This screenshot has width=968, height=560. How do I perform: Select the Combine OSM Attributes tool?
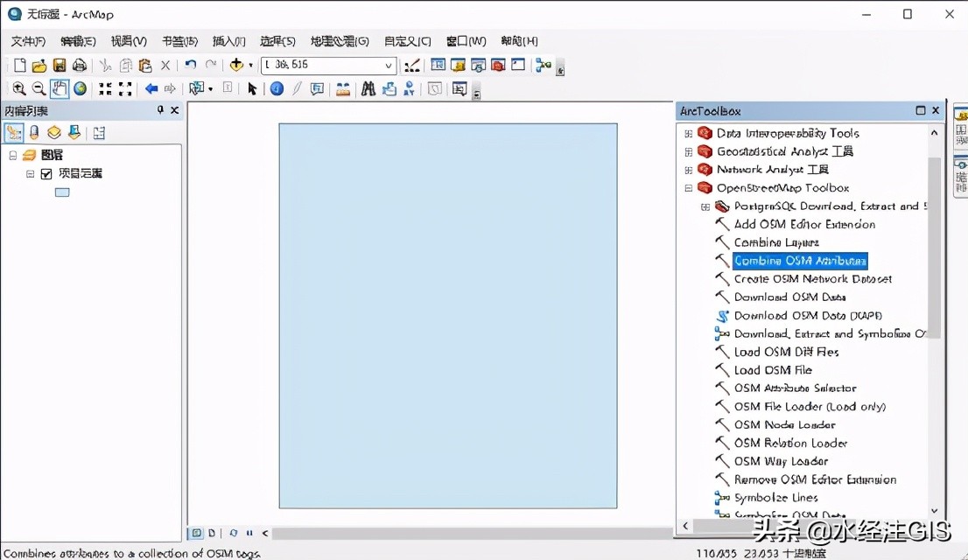[x=800, y=261]
